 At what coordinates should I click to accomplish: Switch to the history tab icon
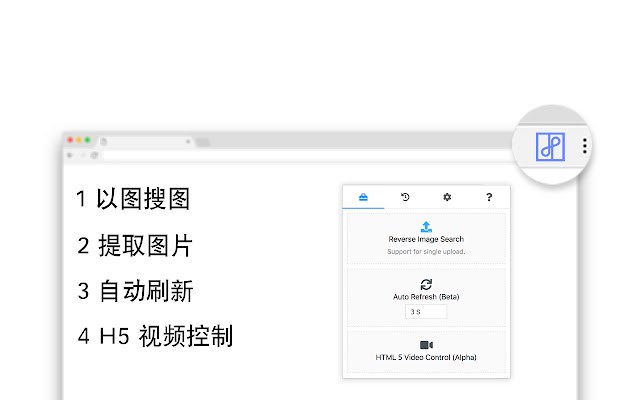point(405,197)
